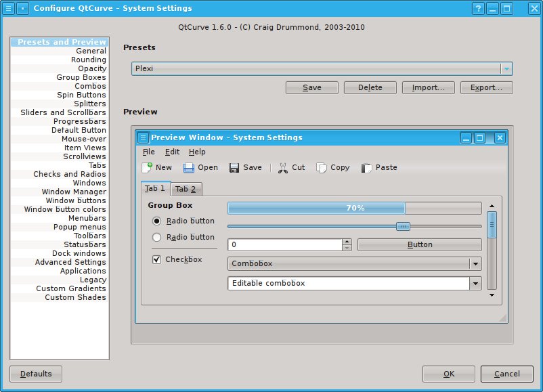543x392 pixels.
Task: Click the Delete preset button
Action: pos(370,87)
